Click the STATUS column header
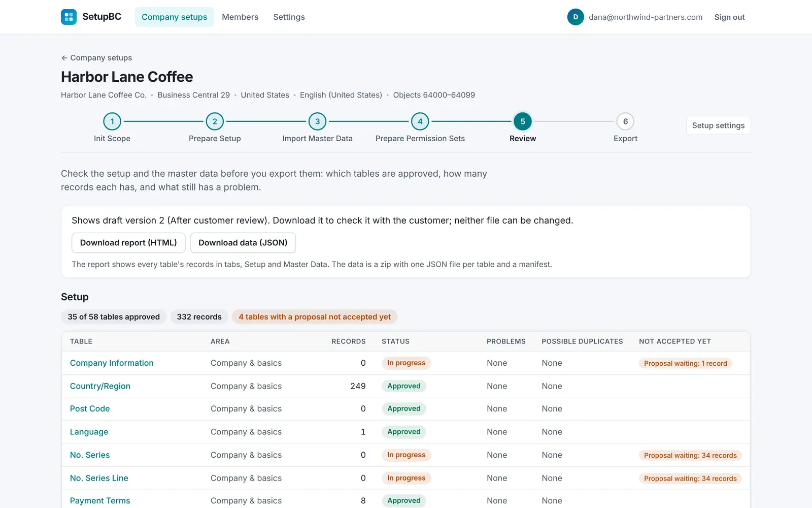The width and height of the screenshot is (812, 508). click(x=395, y=341)
